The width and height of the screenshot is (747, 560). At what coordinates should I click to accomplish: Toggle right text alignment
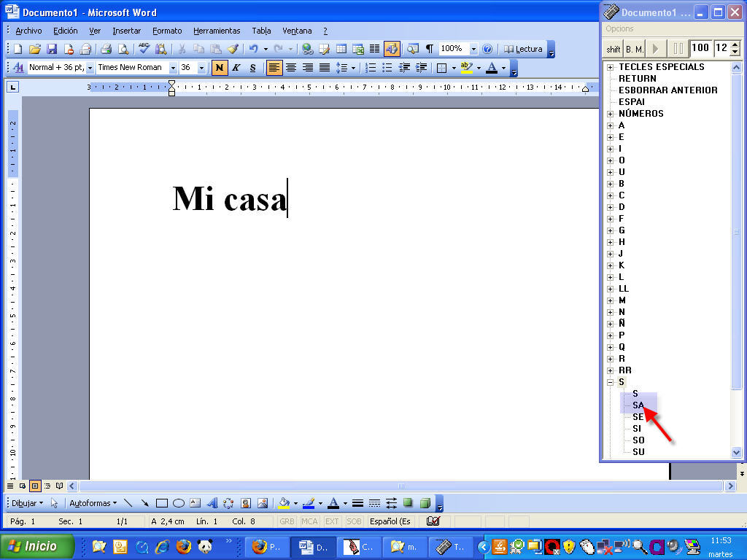[x=308, y=68]
